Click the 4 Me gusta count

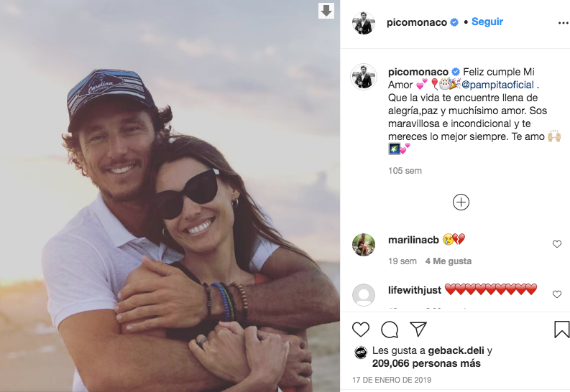[449, 261]
